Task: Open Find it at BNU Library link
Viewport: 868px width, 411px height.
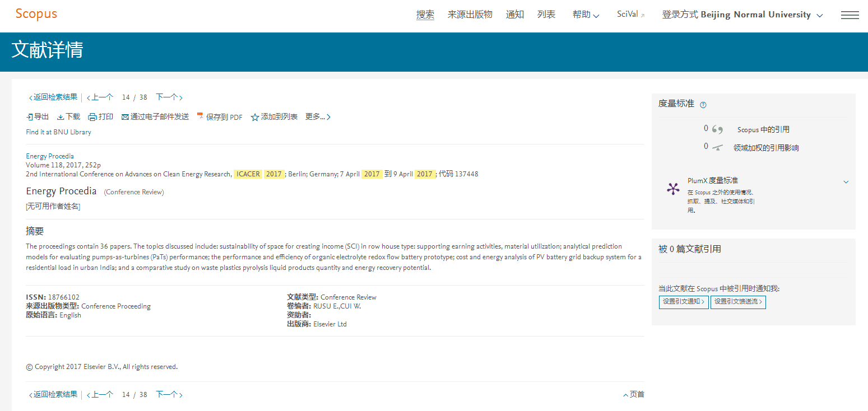Action: (x=58, y=132)
